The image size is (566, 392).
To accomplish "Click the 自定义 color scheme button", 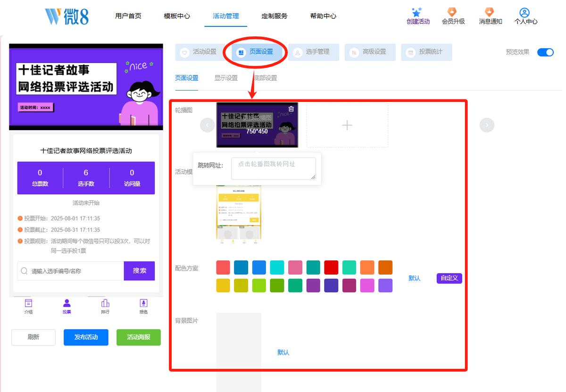I will click(449, 278).
